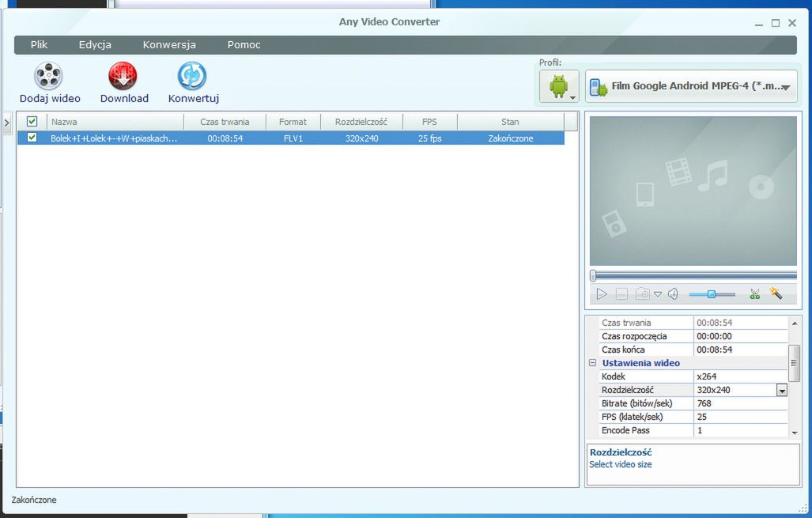This screenshot has width=812, height=518.
Task: Take a snapshot with the camera icon
Action: [642, 294]
